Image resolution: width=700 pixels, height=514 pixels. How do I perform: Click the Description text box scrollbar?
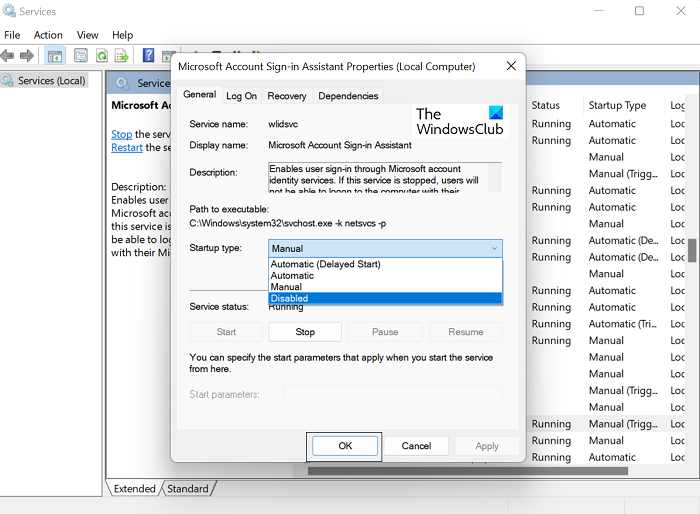pos(494,178)
